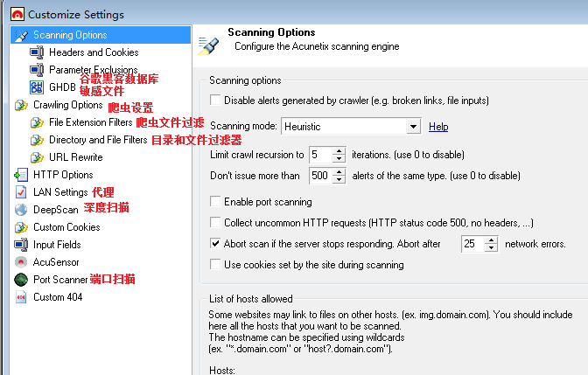Screen dimensions: 588x375
Task: Open URL Rewrite settings
Action: 76,157
